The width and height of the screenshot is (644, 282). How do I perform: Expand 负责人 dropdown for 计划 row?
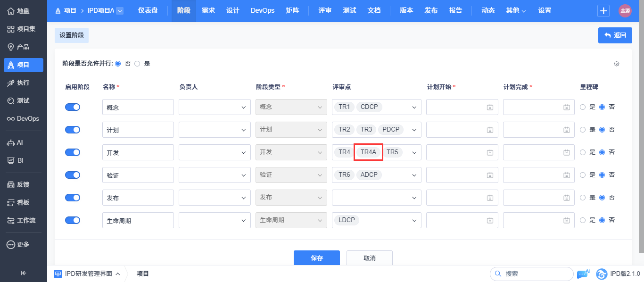click(215, 130)
